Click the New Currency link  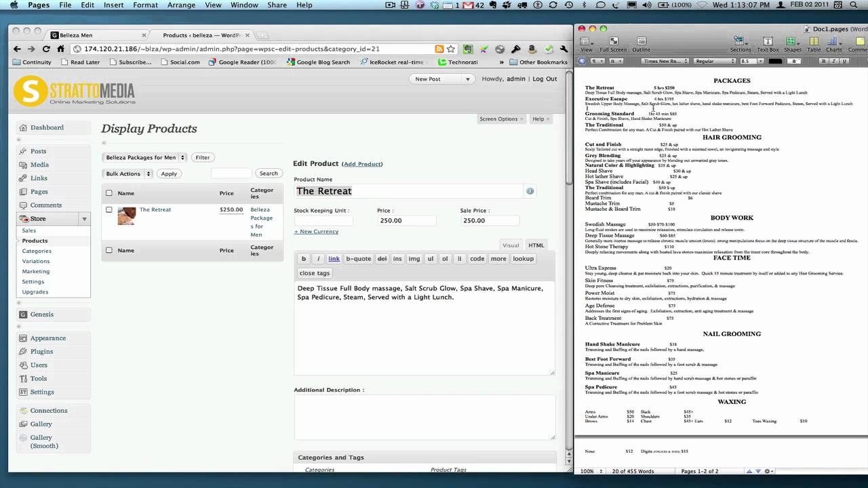[316, 232]
